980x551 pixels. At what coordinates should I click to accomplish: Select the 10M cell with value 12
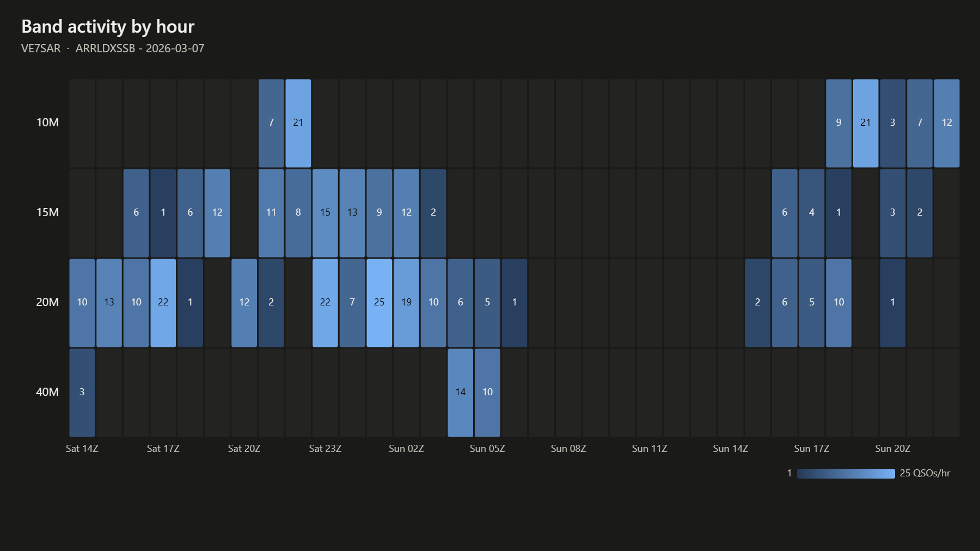point(947,123)
